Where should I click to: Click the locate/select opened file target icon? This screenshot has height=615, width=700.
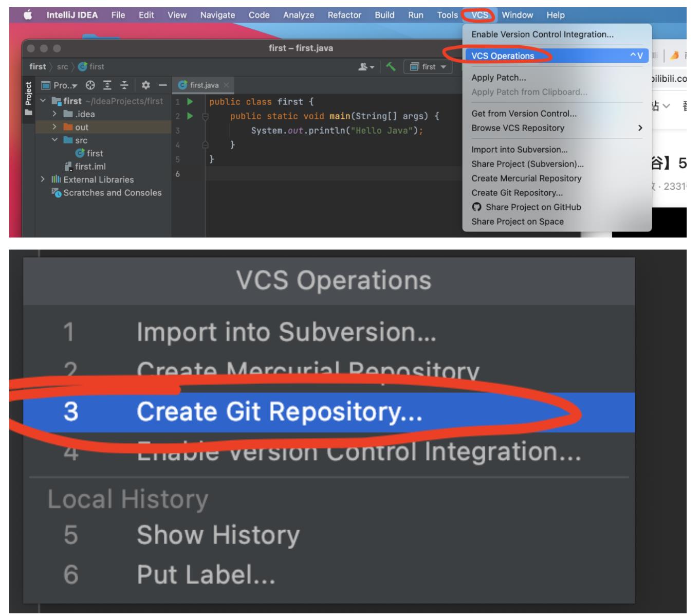coord(90,85)
